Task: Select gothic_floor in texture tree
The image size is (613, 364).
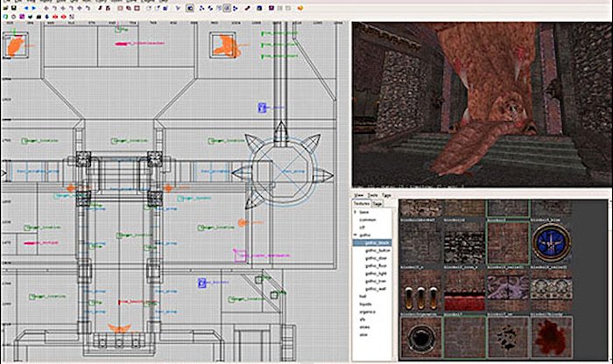Action: point(376,266)
